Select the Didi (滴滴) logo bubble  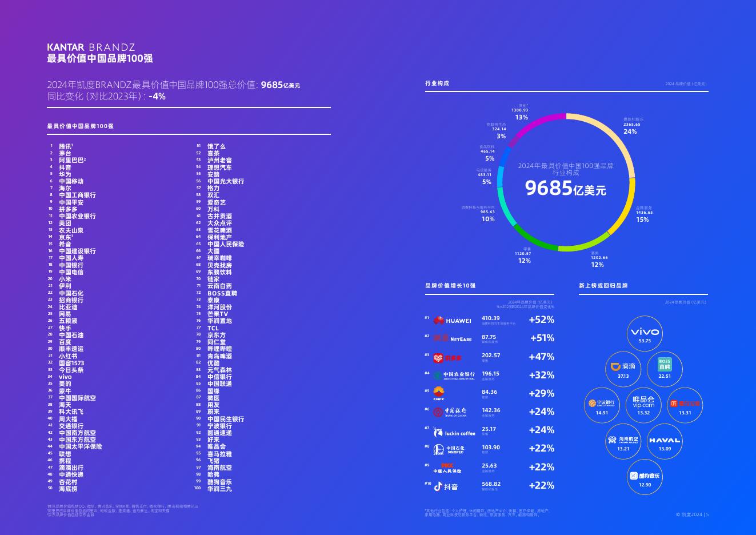(623, 369)
